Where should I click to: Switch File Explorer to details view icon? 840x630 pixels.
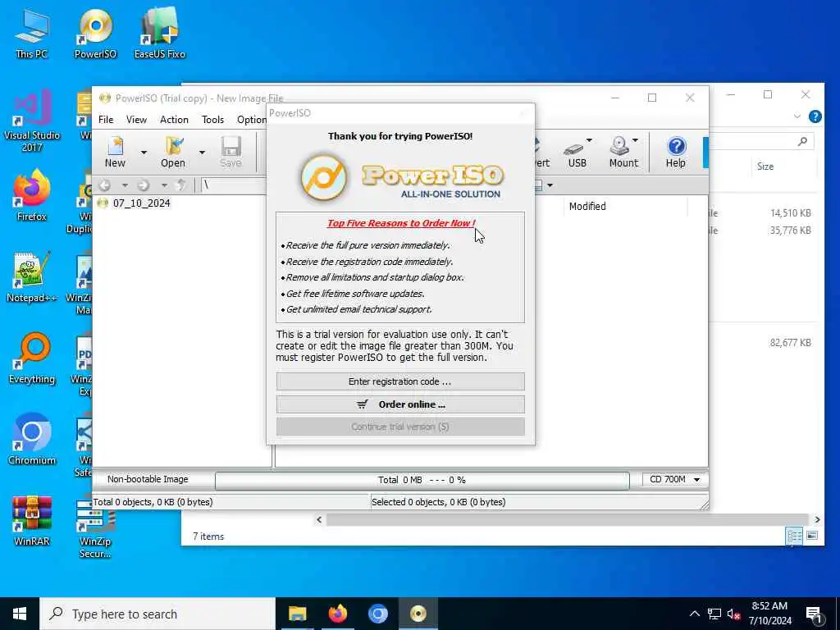point(794,536)
